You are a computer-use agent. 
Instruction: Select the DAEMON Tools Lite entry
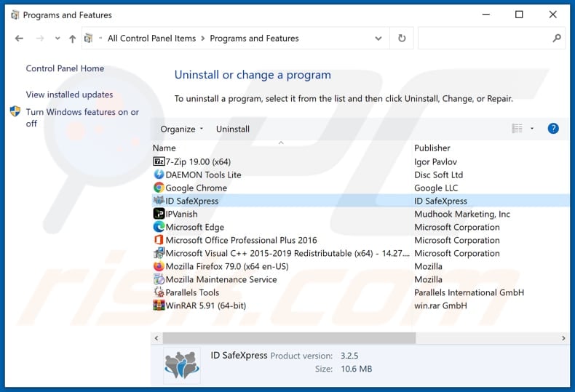203,175
